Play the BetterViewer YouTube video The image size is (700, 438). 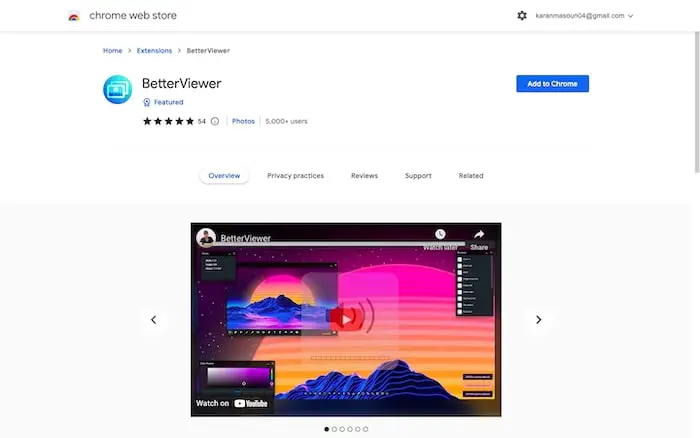tap(346, 319)
